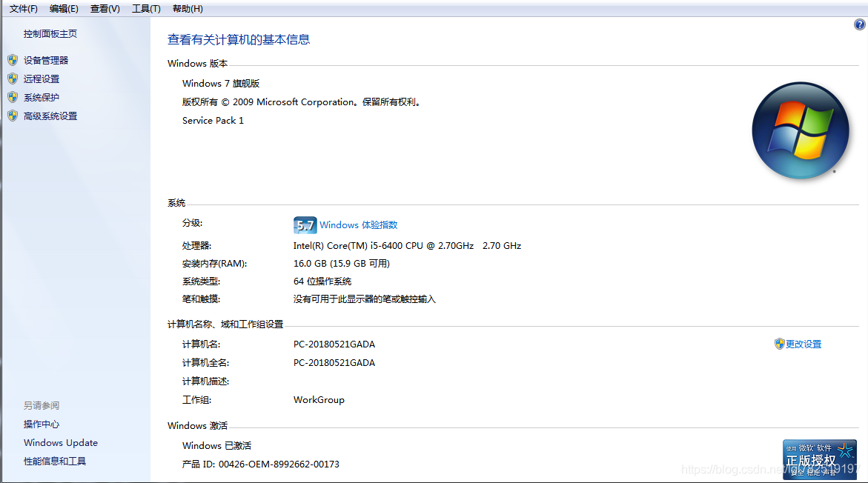Screen dimensions: 868x483
Task: Open the 工具(T) menu
Action: [146, 9]
